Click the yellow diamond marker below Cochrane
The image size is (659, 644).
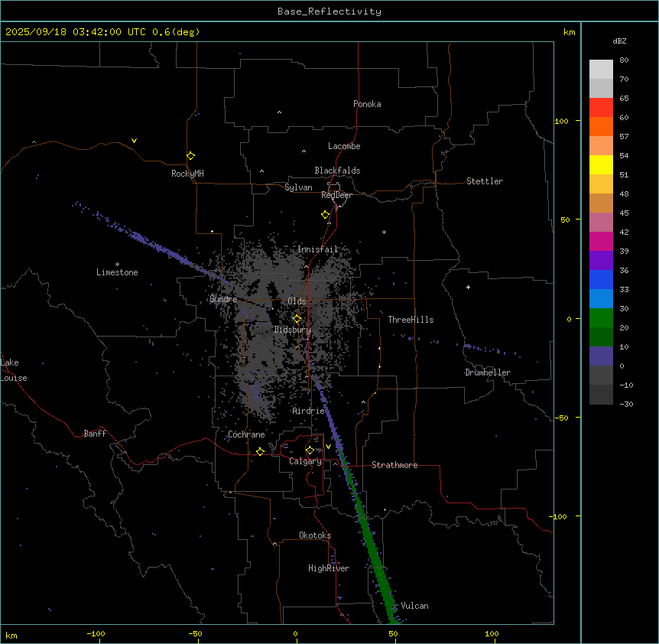point(260,451)
